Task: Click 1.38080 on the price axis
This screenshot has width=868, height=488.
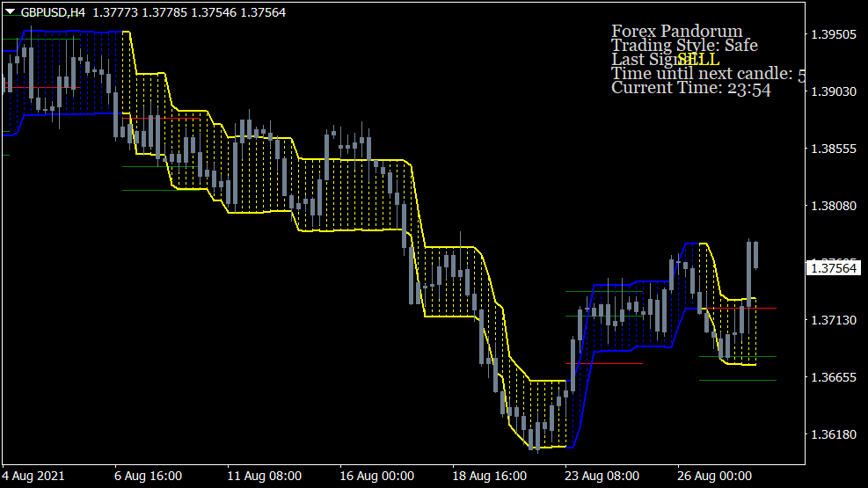Action: tap(833, 206)
